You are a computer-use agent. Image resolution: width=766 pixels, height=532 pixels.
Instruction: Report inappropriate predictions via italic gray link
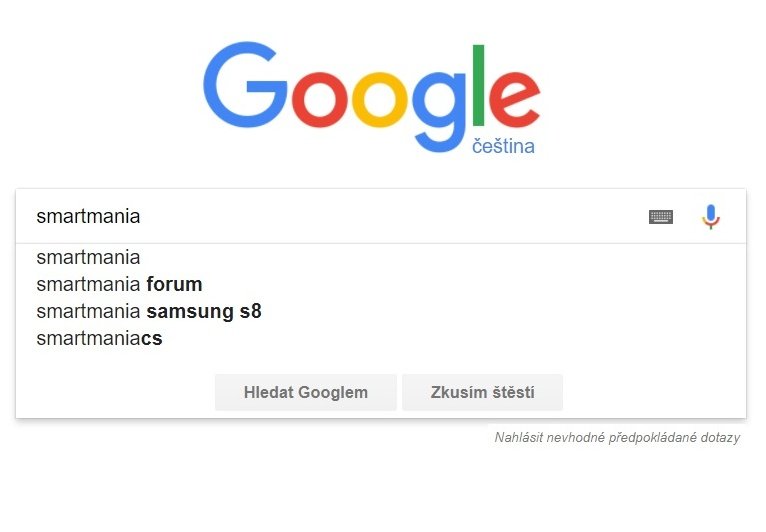click(x=617, y=437)
